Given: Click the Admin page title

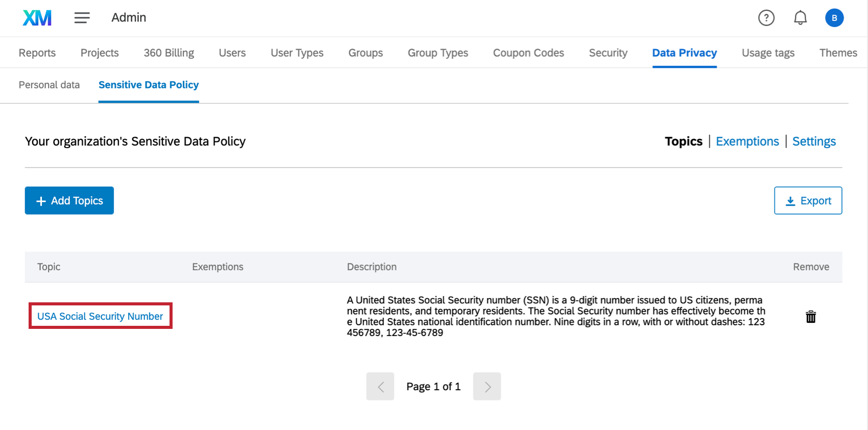Looking at the screenshot, I should coord(129,17).
